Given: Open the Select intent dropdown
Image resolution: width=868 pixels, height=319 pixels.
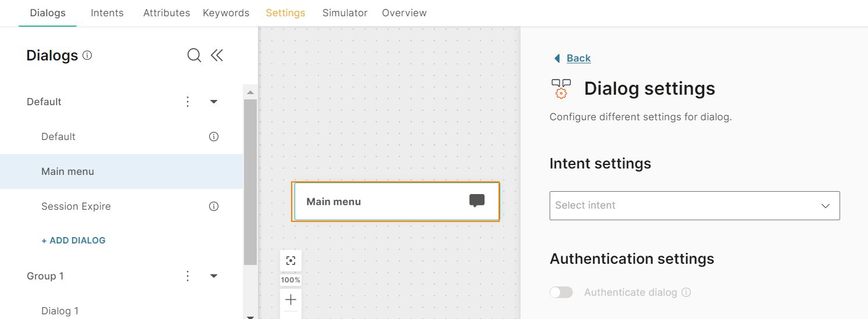Looking at the screenshot, I should (694, 206).
